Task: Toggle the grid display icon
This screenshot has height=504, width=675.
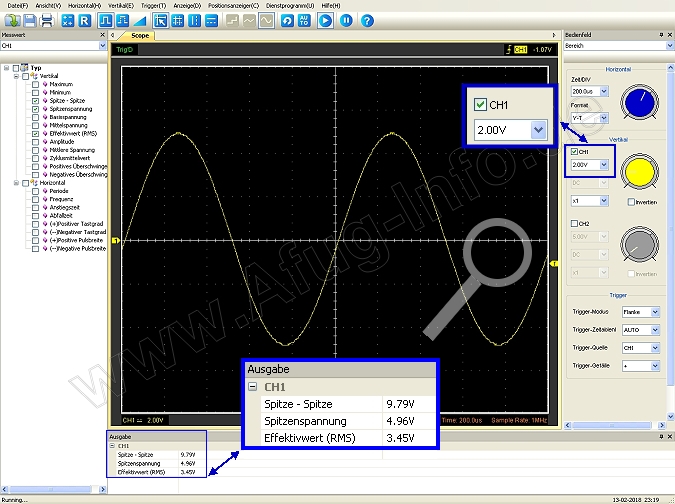Action: tap(178, 21)
